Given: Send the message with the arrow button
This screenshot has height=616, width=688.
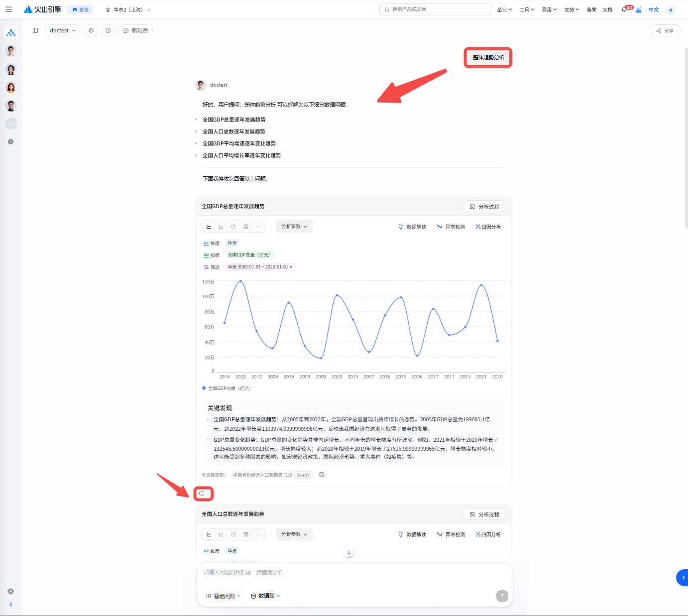Looking at the screenshot, I should 502,596.
